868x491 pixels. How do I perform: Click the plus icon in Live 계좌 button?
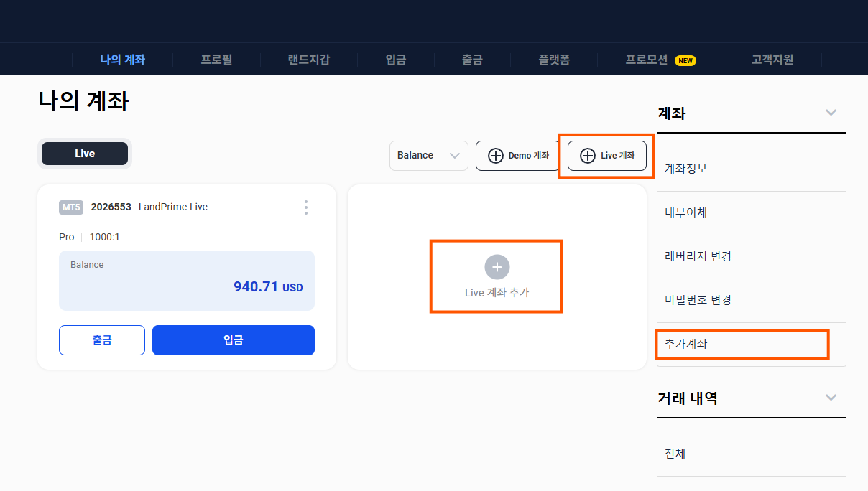[588, 156]
